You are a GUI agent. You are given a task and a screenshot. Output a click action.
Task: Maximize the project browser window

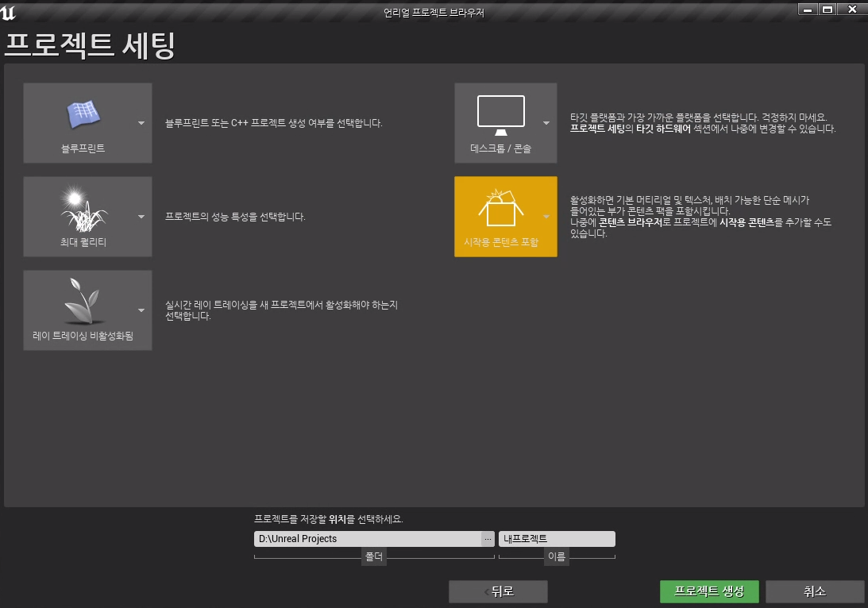[x=827, y=10]
